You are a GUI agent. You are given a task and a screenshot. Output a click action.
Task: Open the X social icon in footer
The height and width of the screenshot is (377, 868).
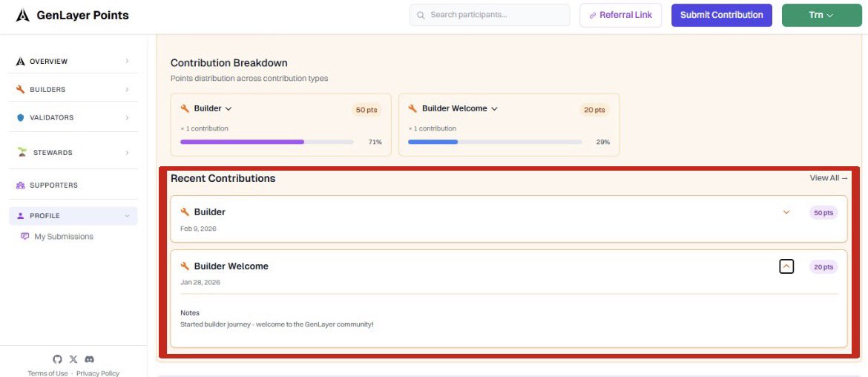(73, 359)
